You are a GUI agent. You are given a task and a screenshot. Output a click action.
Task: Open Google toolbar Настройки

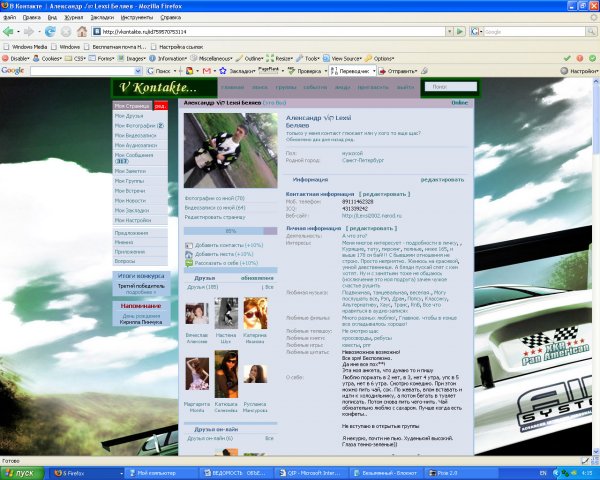click(x=579, y=71)
